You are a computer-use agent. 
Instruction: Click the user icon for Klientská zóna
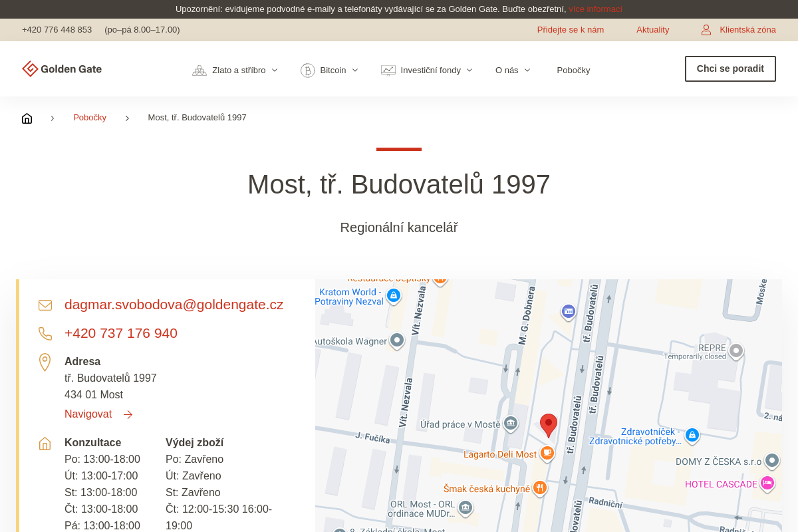pyautogui.click(x=706, y=30)
